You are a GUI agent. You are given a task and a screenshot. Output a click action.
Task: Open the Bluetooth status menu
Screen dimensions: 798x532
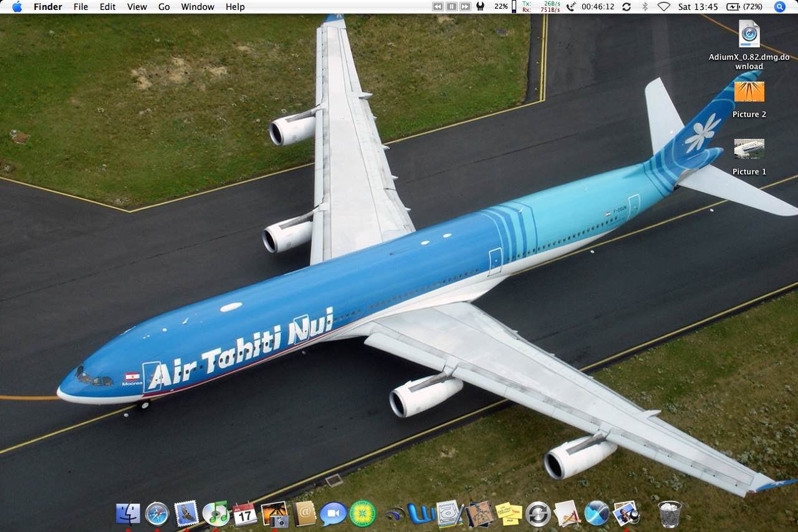(645, 7)
